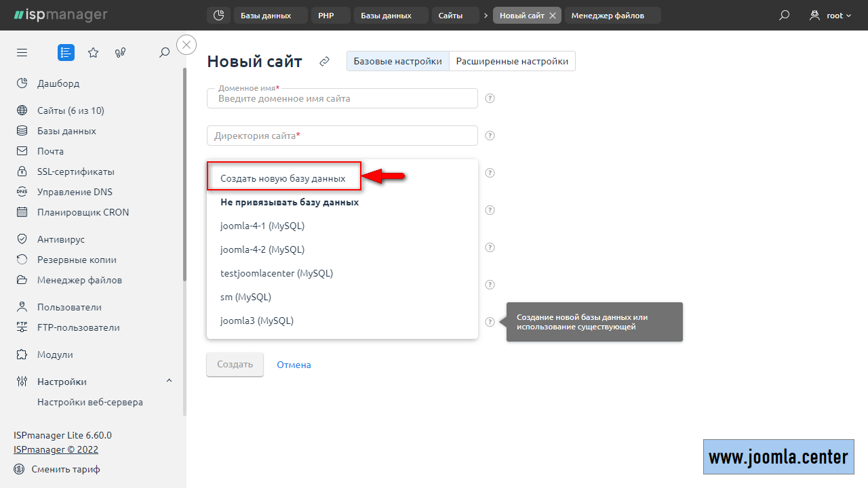
Task: Click help icon next to Доменное имя field
Action: coord(490,98)
